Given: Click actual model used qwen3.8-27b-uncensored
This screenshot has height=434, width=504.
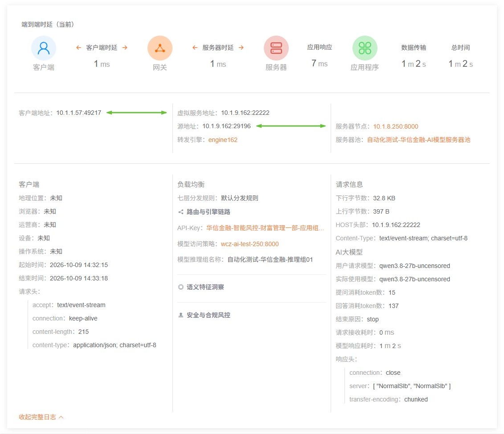Looking at the screenshot, I should coord(414,279).
